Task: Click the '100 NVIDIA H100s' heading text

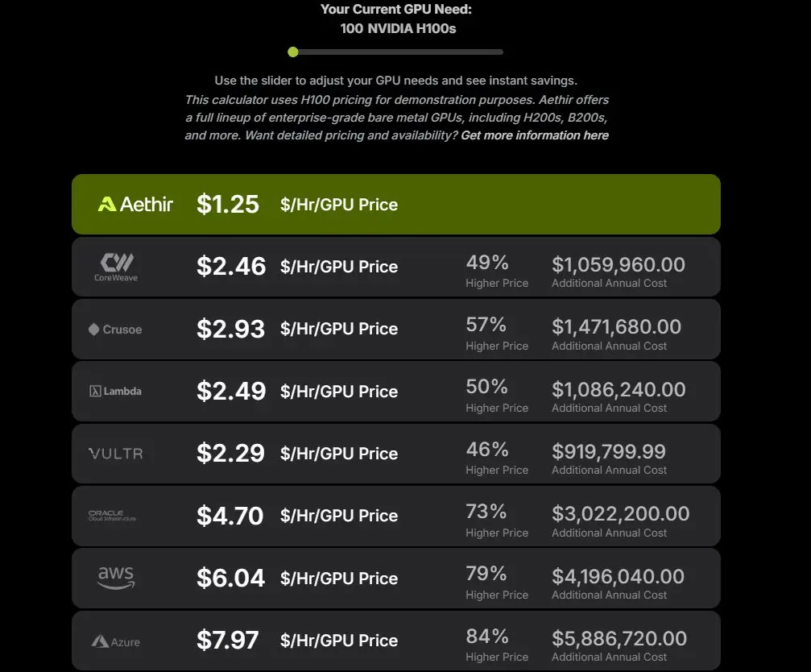Action: 398,28
